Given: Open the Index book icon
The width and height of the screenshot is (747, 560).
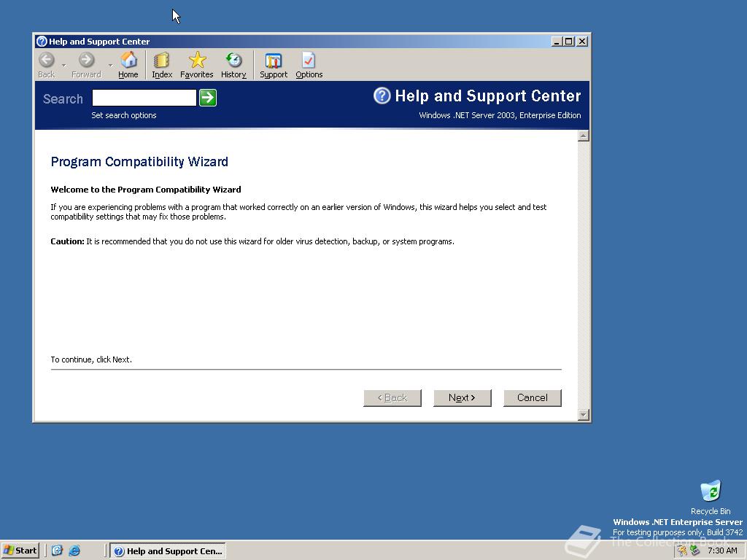Looking at the screenshot, I should point(162,61).
